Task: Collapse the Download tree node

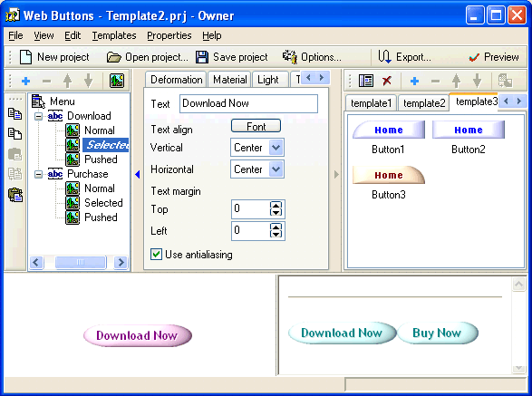Action: click(39, 116)
